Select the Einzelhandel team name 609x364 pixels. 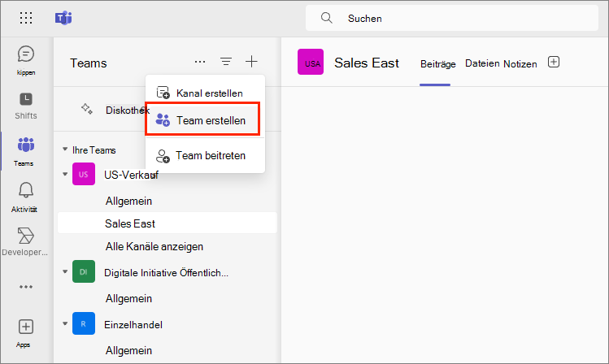133,325
